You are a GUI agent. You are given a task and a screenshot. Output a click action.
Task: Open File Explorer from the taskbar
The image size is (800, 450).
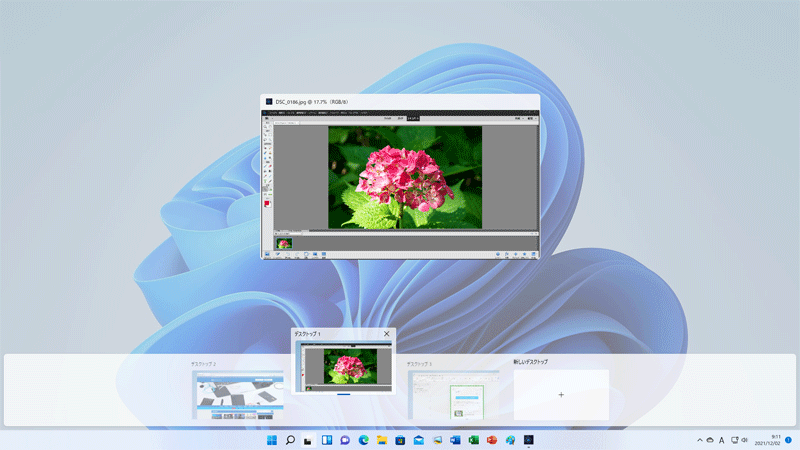(382, 440)
